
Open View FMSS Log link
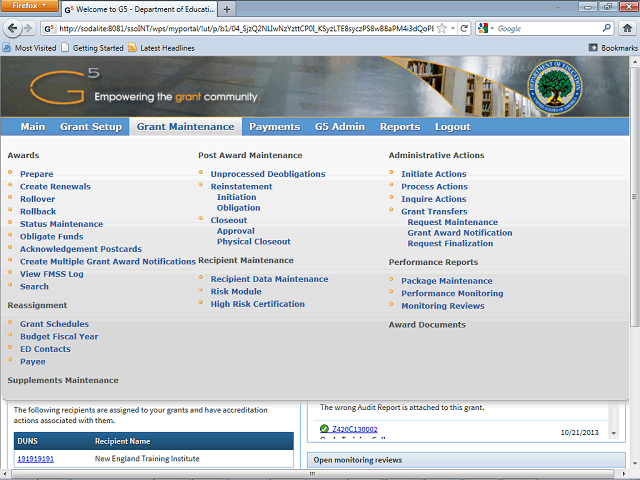coord(52,274)
